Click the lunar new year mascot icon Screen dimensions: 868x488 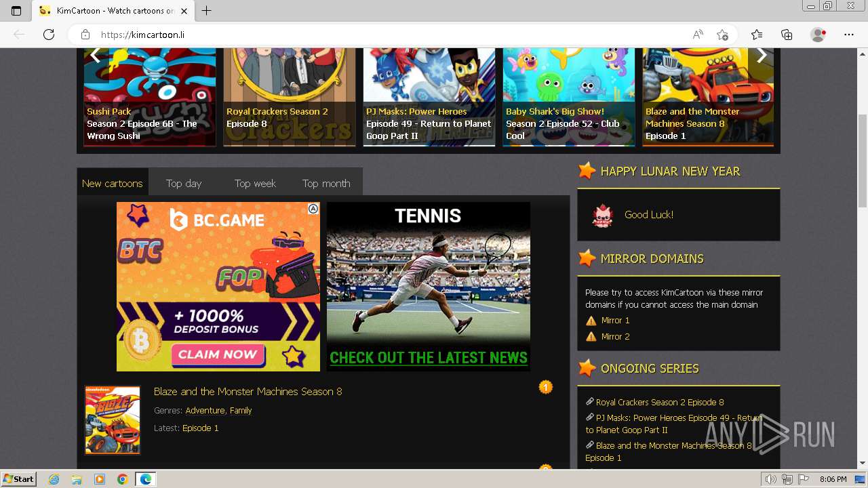click(x=602, y=215)
